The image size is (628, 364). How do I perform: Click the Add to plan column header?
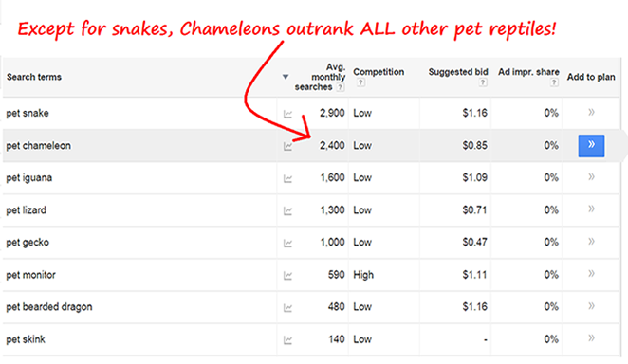point(591,77)
